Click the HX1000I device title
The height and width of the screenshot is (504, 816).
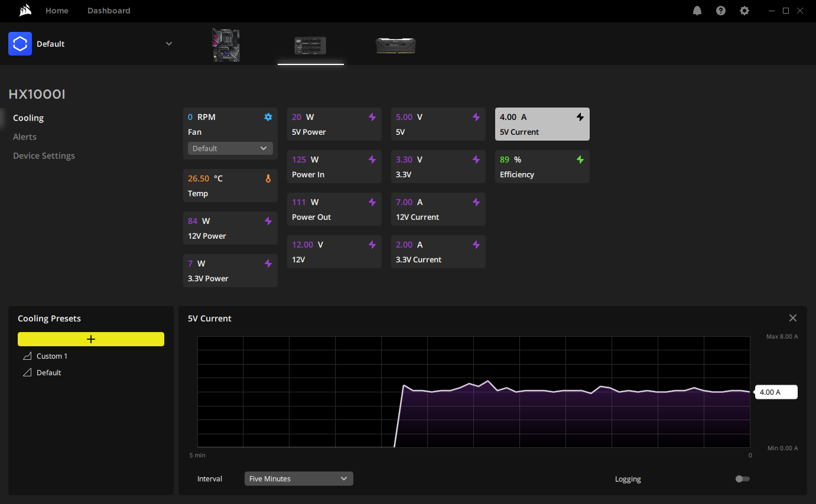coord(37,95)
